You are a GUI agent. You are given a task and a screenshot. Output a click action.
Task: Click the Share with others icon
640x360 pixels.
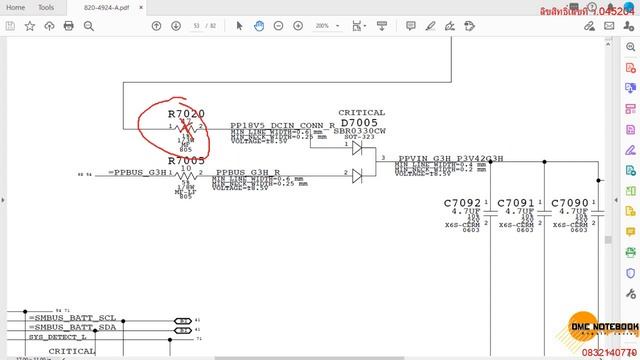(x=629, y=26)
